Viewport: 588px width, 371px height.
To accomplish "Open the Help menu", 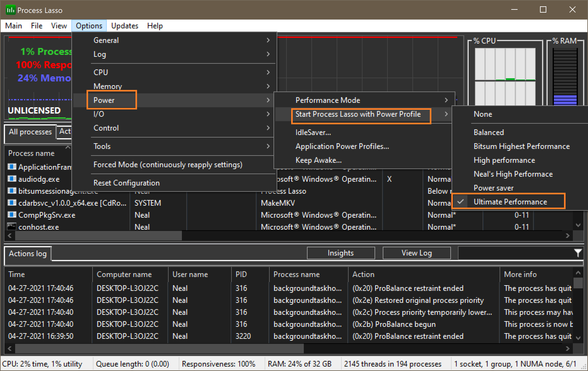I will click(155, 26).
